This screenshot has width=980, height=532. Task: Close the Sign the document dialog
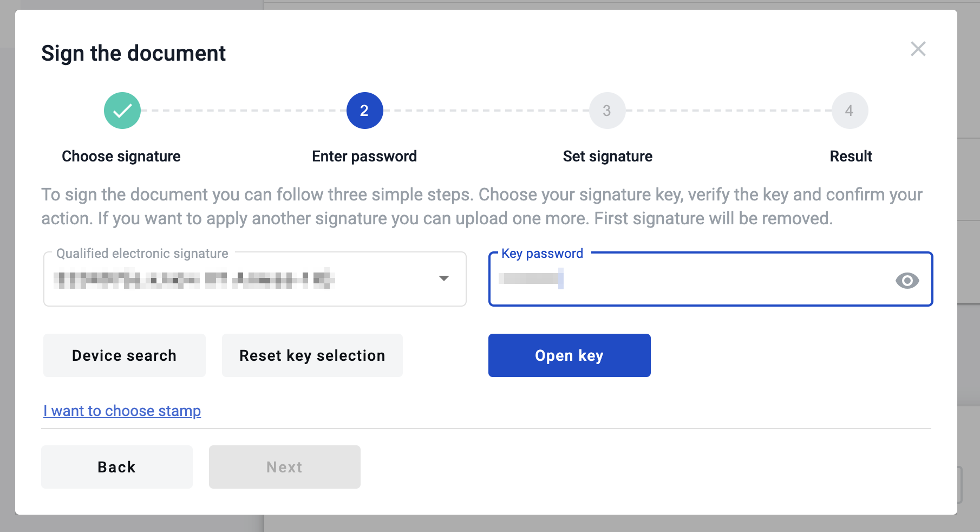918,49
